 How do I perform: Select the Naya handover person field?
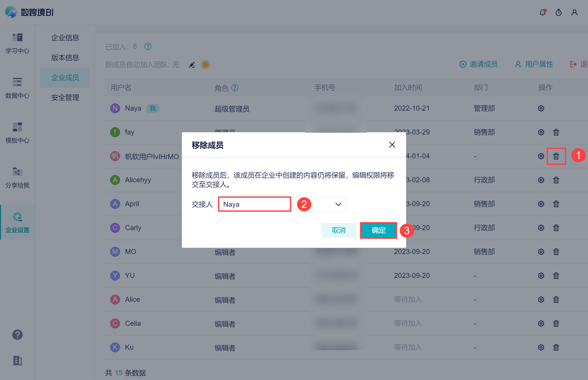pyautogui.click(x=254, y=204)
